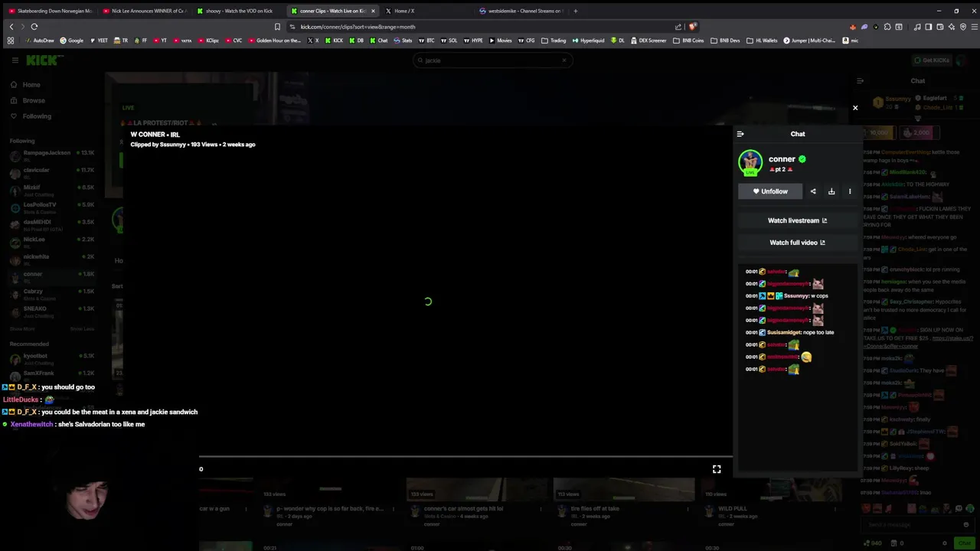Close the conner Clips tab
The height and width of the screenshot is (551, 980).
373,11
